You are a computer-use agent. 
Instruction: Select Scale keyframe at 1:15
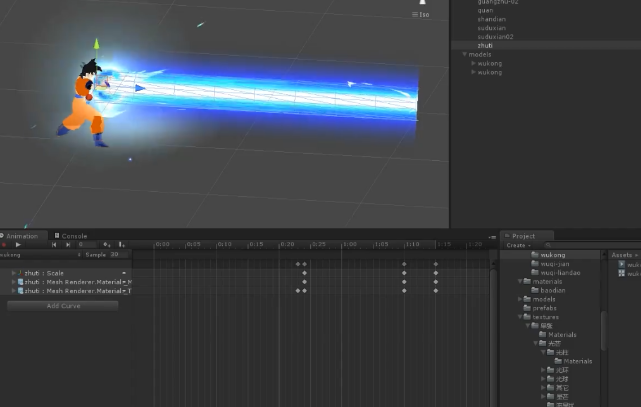[436, 273]
